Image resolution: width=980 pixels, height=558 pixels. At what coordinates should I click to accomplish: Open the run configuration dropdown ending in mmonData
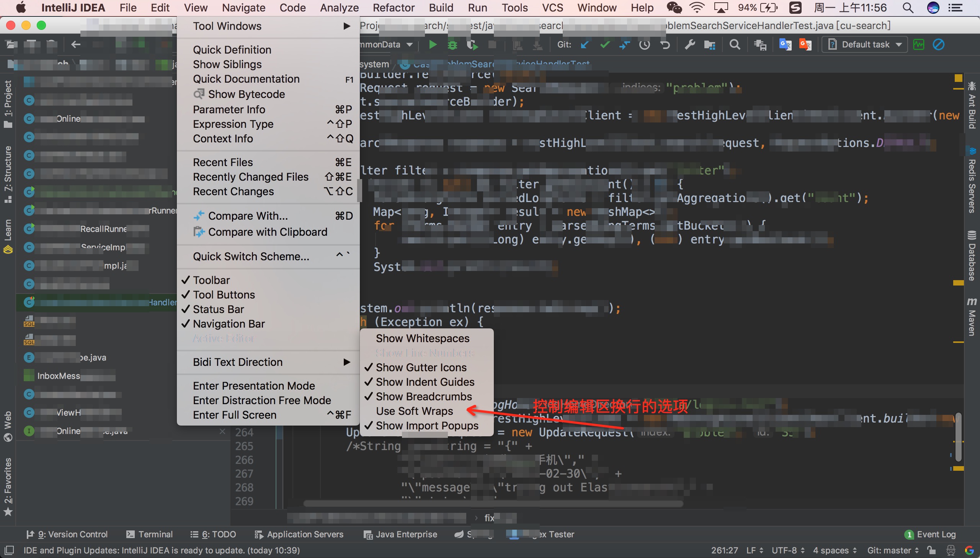pyautogui.click(x=386, y=44)
